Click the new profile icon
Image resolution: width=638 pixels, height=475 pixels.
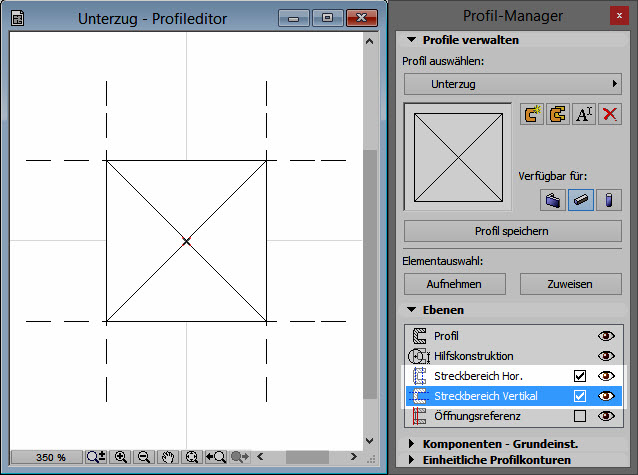point(532,114)
